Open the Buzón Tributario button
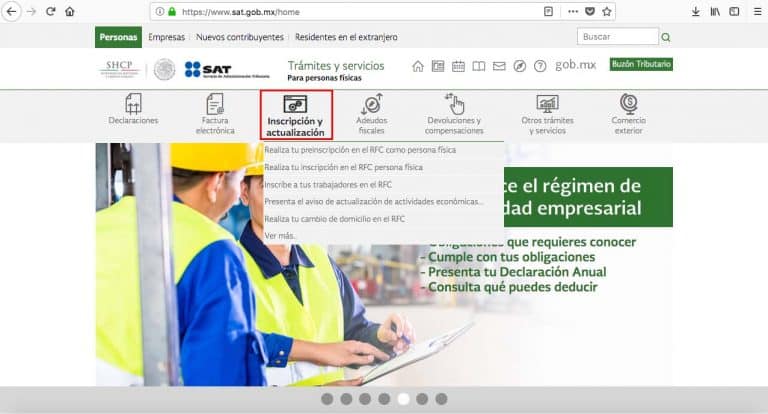The width and height of the screenshot is (768, 414). (641, 64)
